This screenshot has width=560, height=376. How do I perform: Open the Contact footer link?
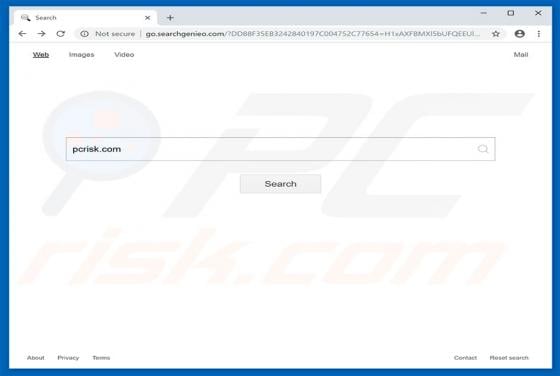coord(465,357)
